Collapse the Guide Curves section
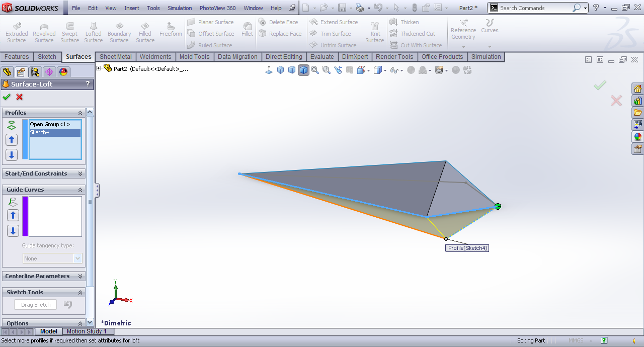The width and height of the screenshot is (644, 347). tap(80, 190)
